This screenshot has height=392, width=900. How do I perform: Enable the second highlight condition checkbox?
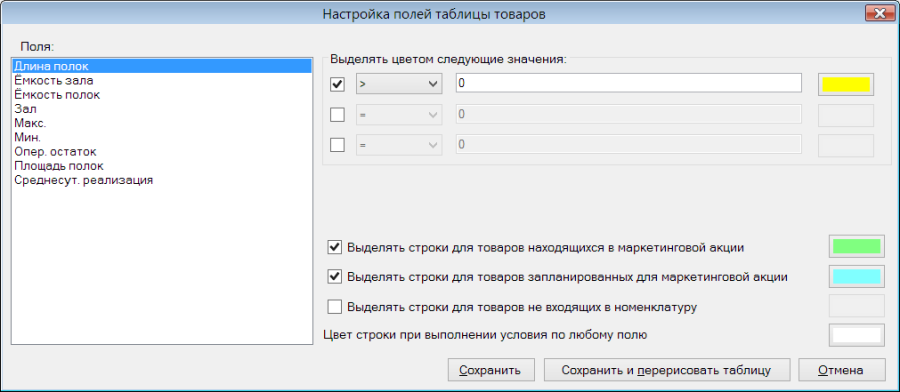click(x=338, y=115)
